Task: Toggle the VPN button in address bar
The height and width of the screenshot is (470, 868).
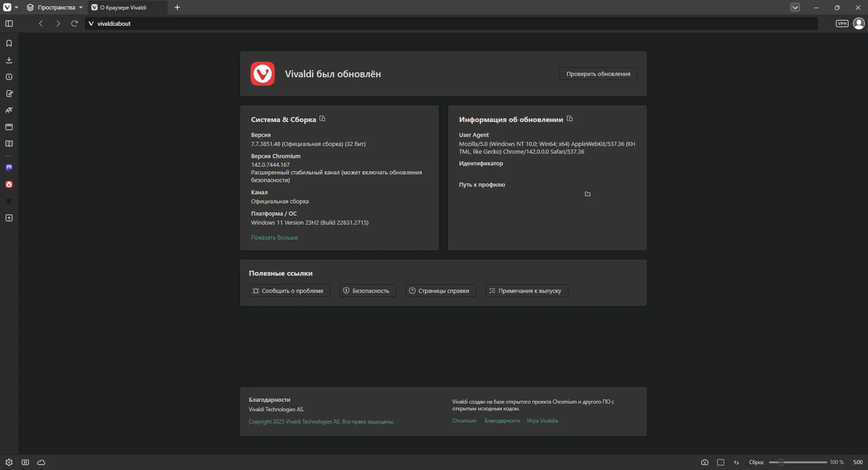Action: [842, 23]
